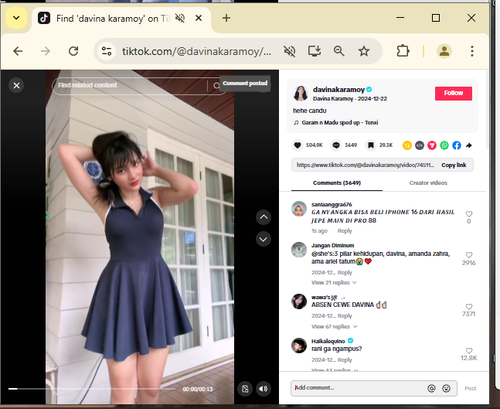Share the video to WhatsApp

[x=444, y=145]
